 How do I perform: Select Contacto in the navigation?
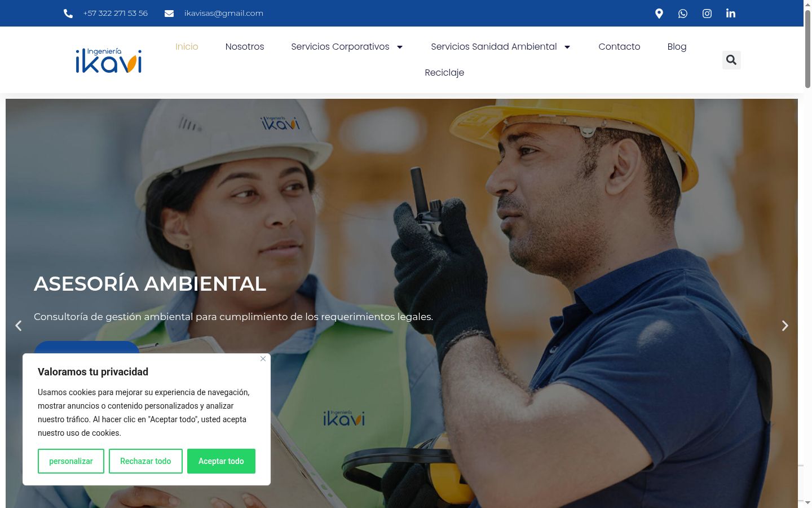[x=619, y=47]
